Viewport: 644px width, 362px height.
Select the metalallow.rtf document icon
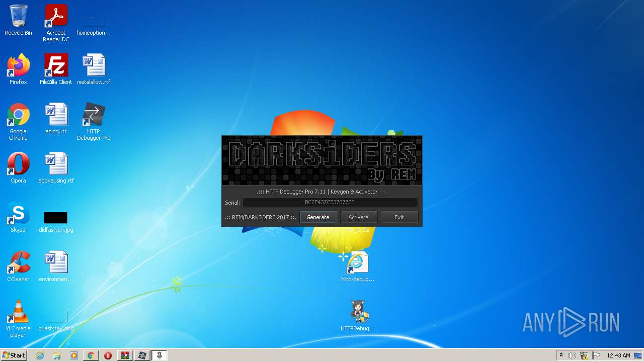[x=94, y=69]
